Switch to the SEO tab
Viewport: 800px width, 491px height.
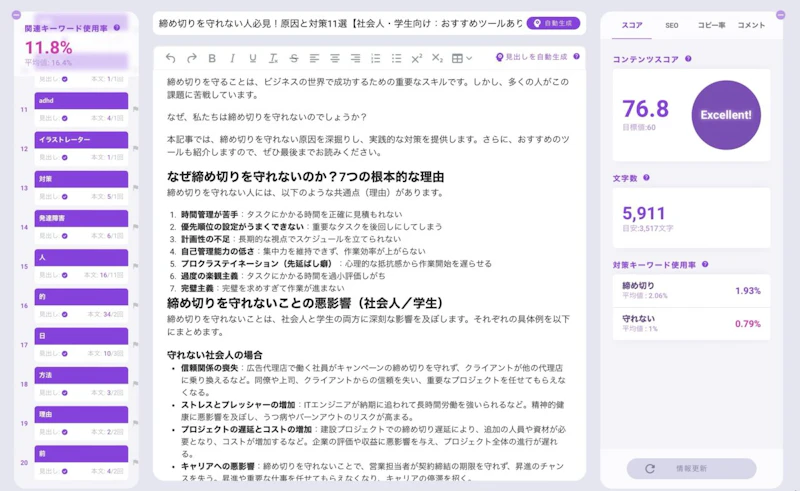click(x=671, y=25)
